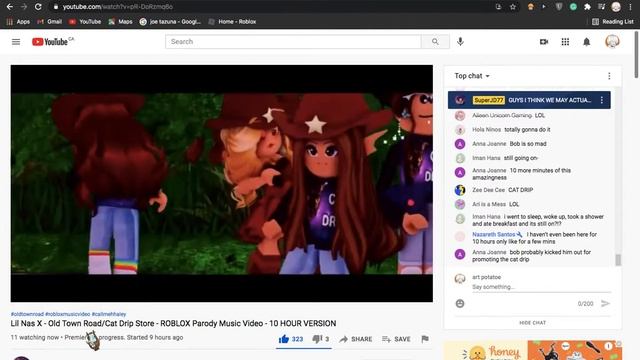Open the Chrome three-dot menu
The image size is (640, 360).
pyautogui.click(x=630, y=7)
